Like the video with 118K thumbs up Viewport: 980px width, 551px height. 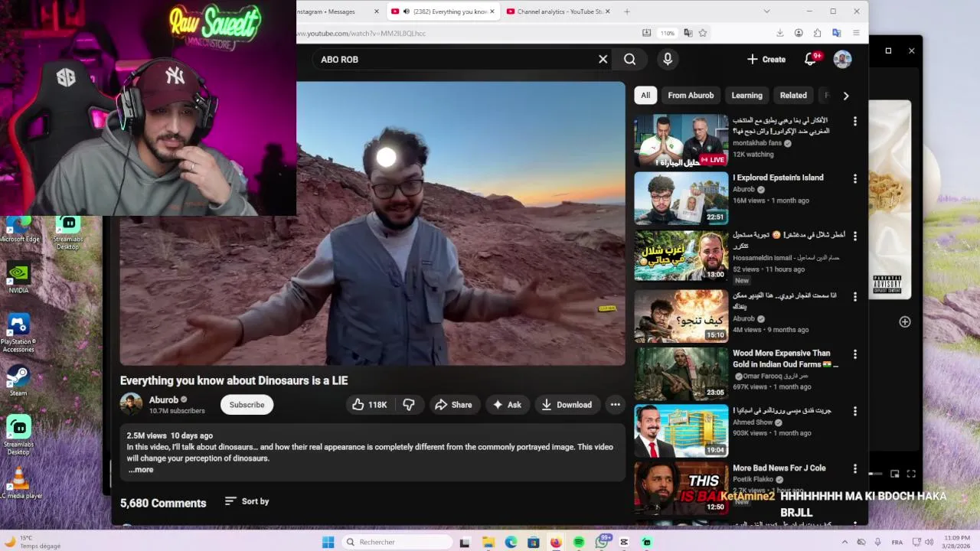click(370, 405)
